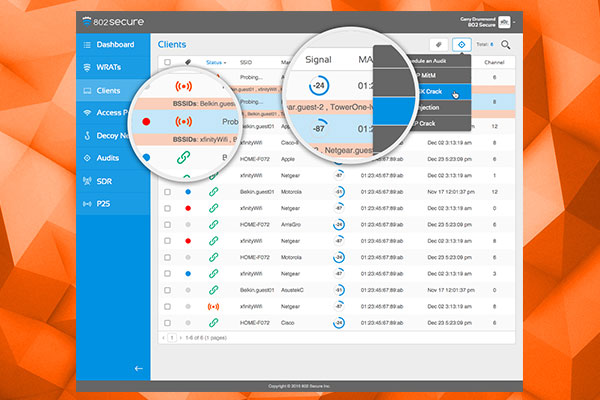Go to previous page with pagination arrow

pos(164,338)
